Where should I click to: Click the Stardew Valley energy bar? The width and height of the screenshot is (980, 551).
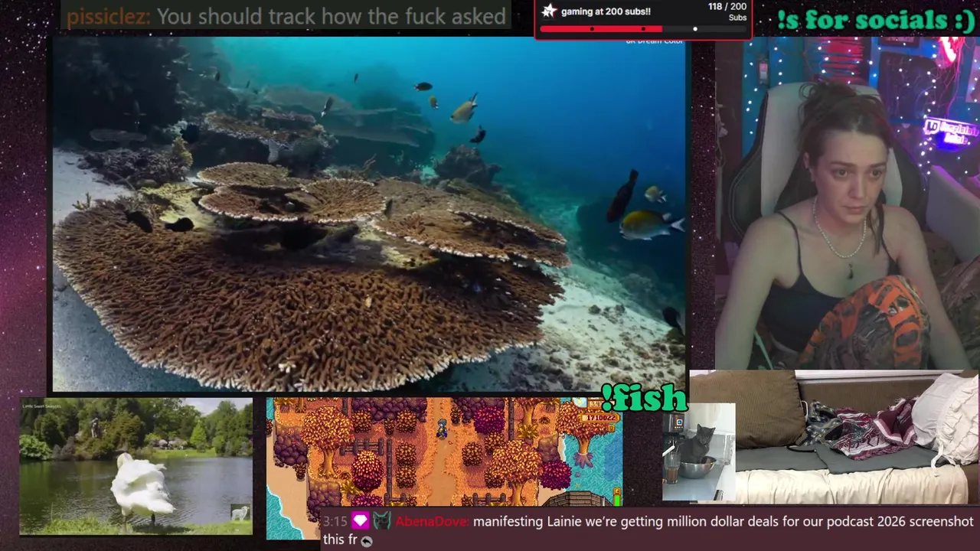pyautogui.click(x=616, y=497)
